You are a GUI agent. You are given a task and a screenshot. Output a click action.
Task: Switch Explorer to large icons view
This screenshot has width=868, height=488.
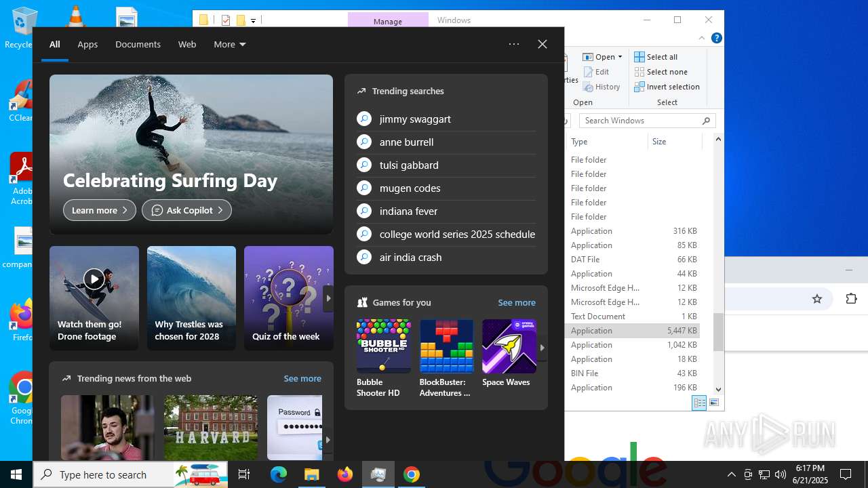click(x=713, y=403)
